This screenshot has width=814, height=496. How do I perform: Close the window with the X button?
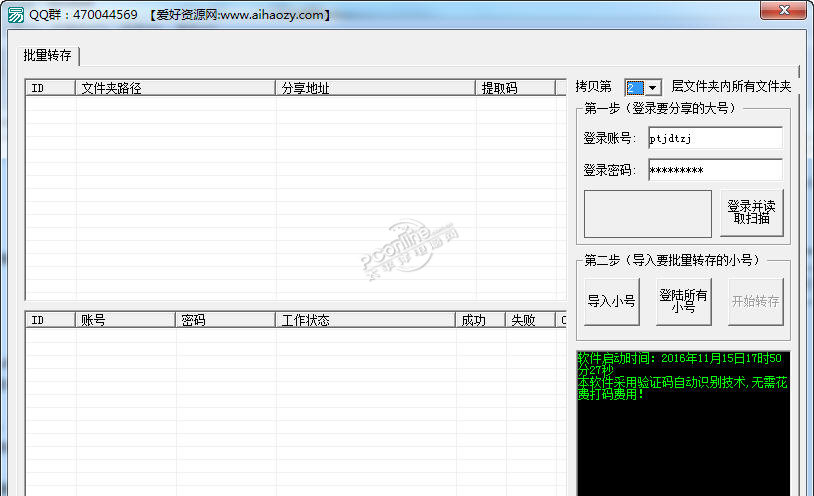tap(784, 10)
